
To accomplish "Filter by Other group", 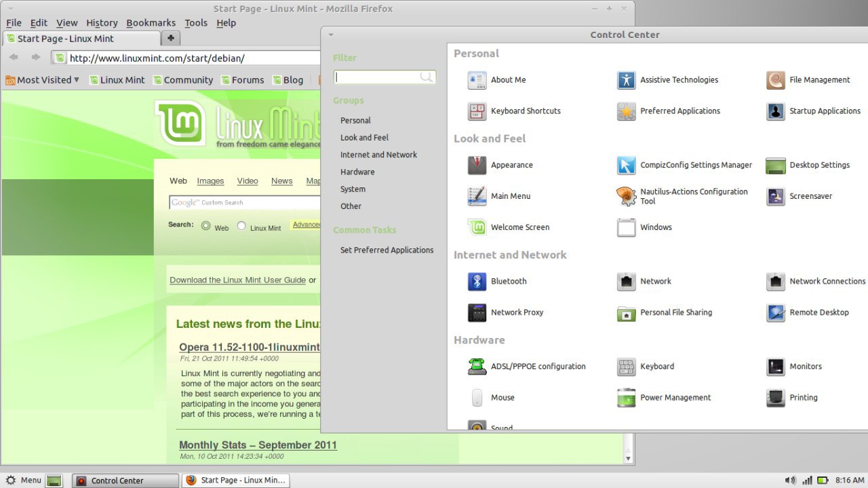I will [351, 206].
